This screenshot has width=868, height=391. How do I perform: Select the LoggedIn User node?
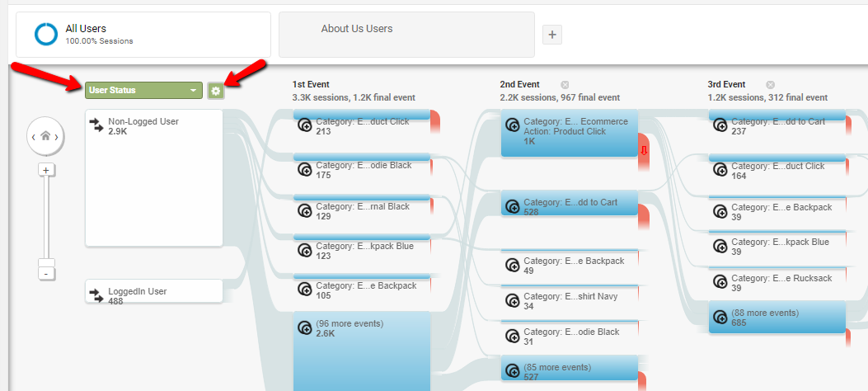click(x=154, y=290)
